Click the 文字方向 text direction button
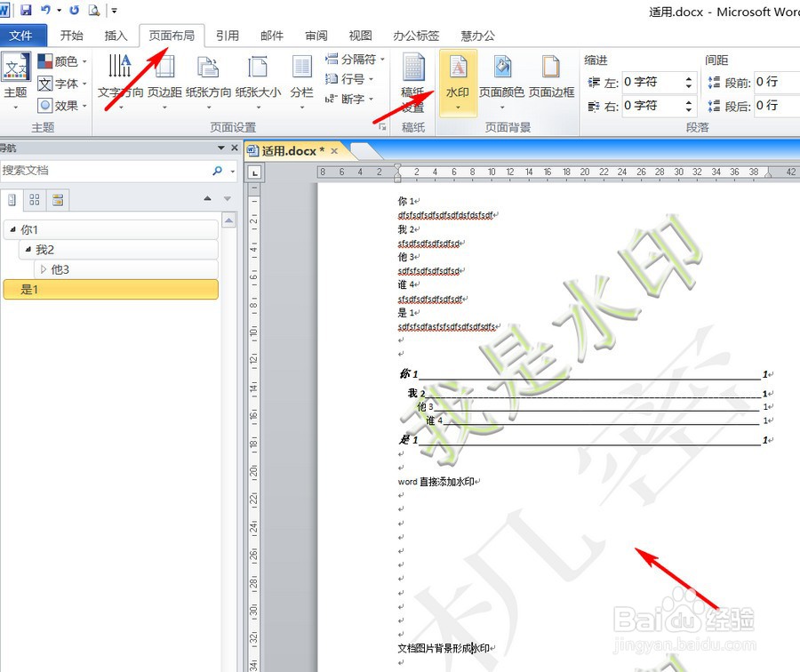800x672 pixels. click(x=120, y=81)
